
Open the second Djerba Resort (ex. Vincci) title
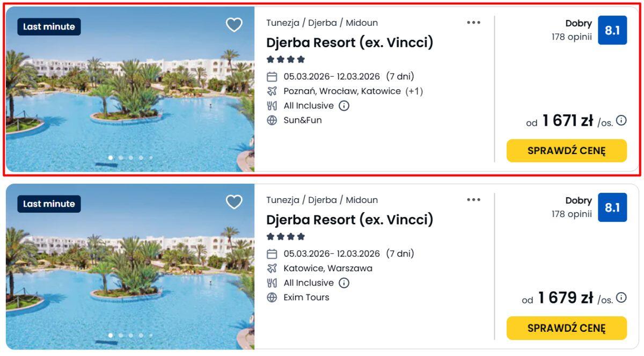(349, 220)
